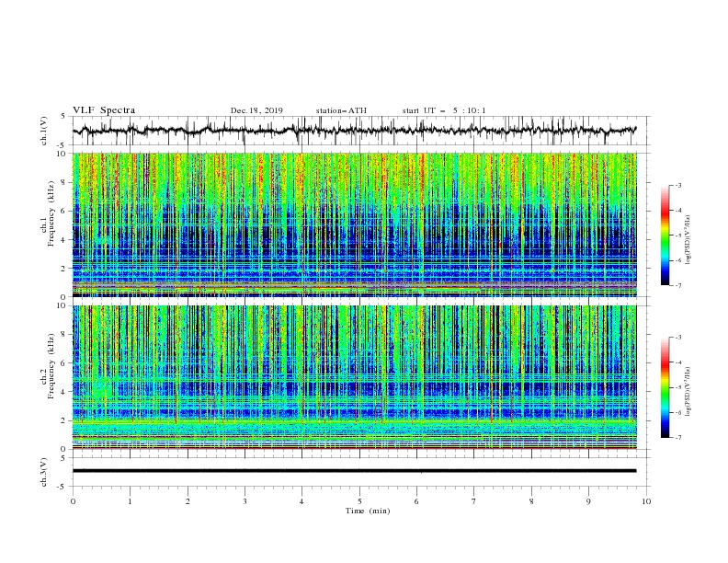Click the ch.2 spectrogram color scale bar

coord(665,387)
